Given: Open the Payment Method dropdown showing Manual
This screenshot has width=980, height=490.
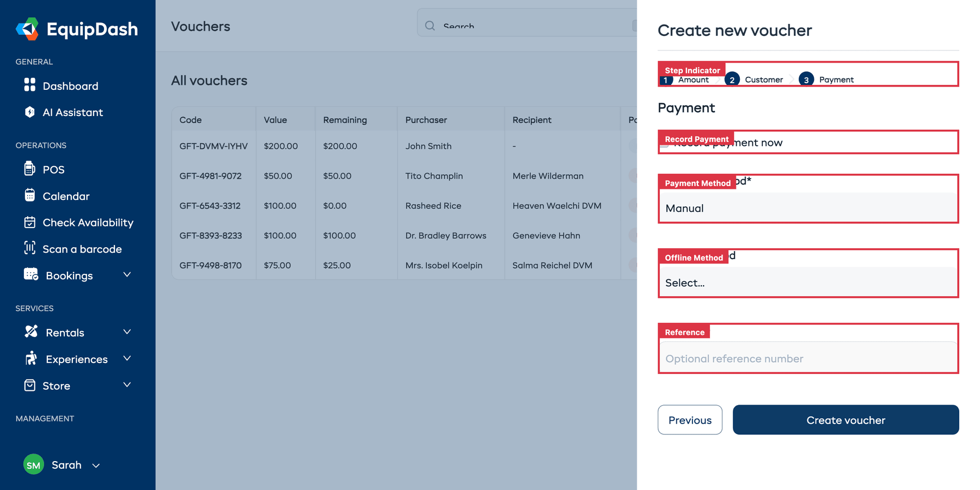Looking at the screenshot, I should [x=808, y=208].
